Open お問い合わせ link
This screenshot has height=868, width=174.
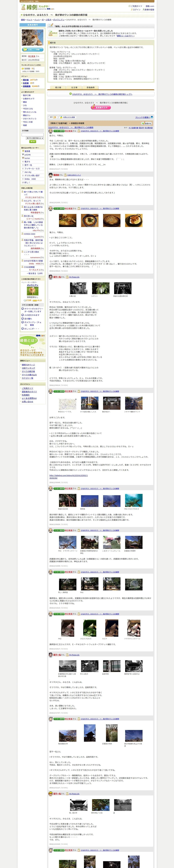pos(28,402)
